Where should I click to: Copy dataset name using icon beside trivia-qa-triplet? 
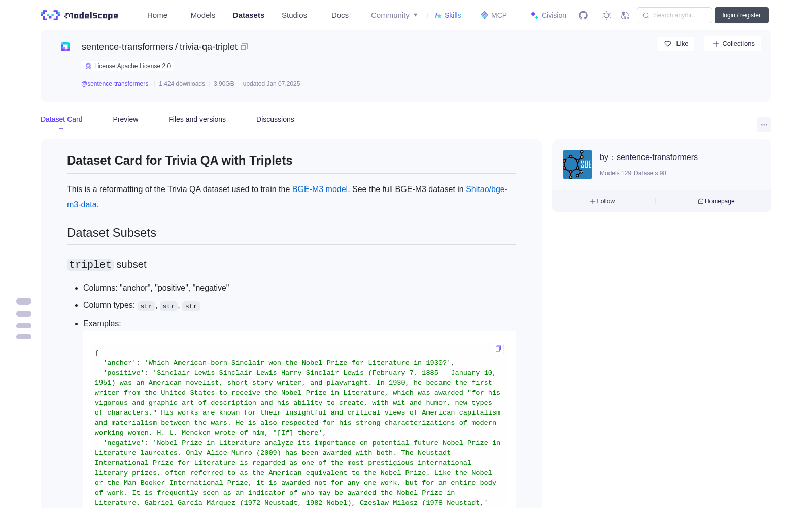pyautogui.click(x=244, y=47)
